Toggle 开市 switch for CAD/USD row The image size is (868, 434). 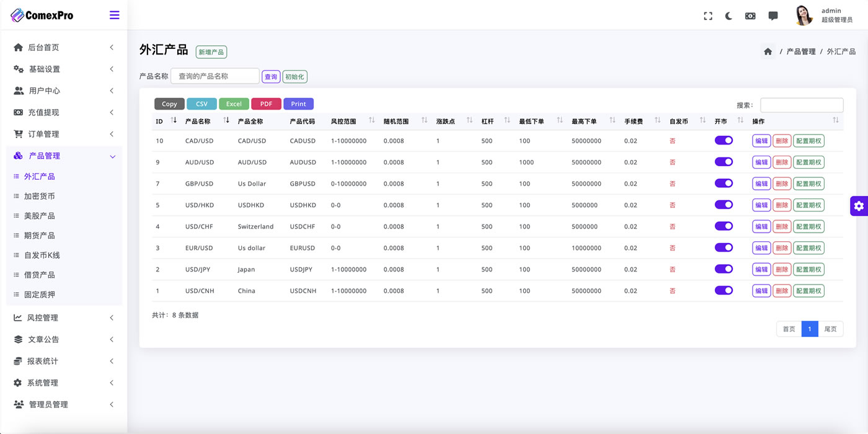pyautogui.click(x=724, y=140)
